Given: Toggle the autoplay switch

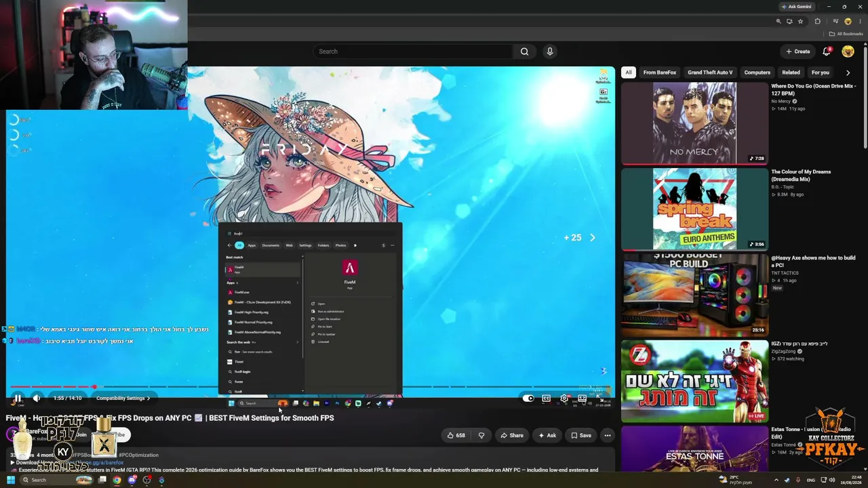Looking at the screenshot, I should pyautogui.click(x=528, y=399).
